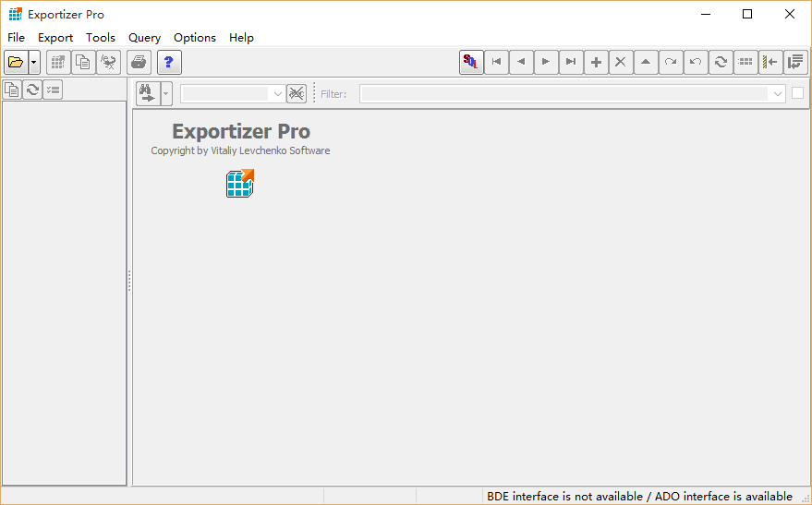Viewport: 812px width, 505px height.
Task: Go to first record navigation button
Action: (496, 62)
